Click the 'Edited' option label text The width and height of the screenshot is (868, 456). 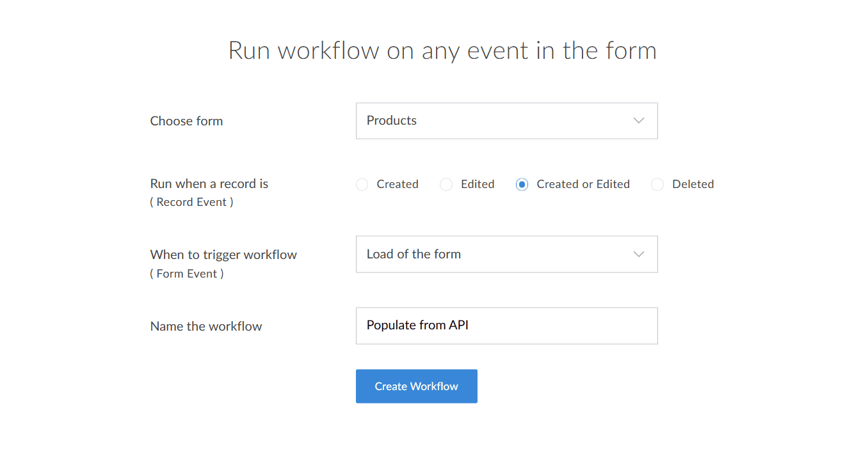[478, 184]
